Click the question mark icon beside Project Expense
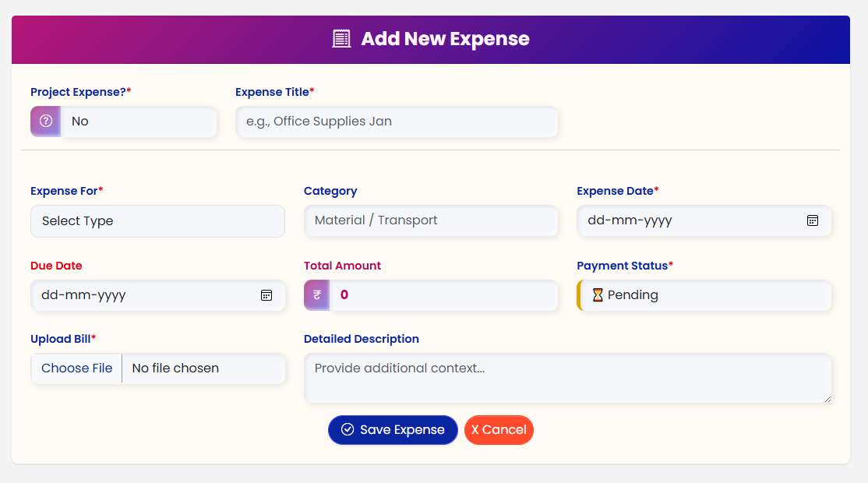Screen dimensions: 868x483 [46, 122]
